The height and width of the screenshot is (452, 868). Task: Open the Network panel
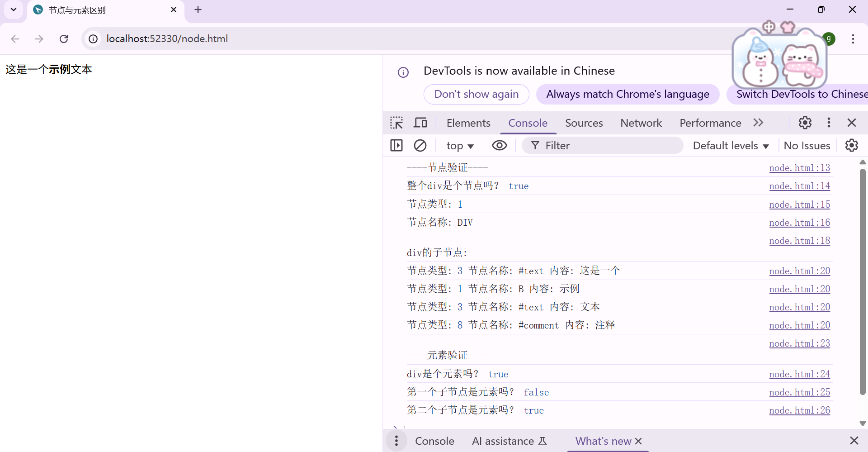(x=642, y=123)
